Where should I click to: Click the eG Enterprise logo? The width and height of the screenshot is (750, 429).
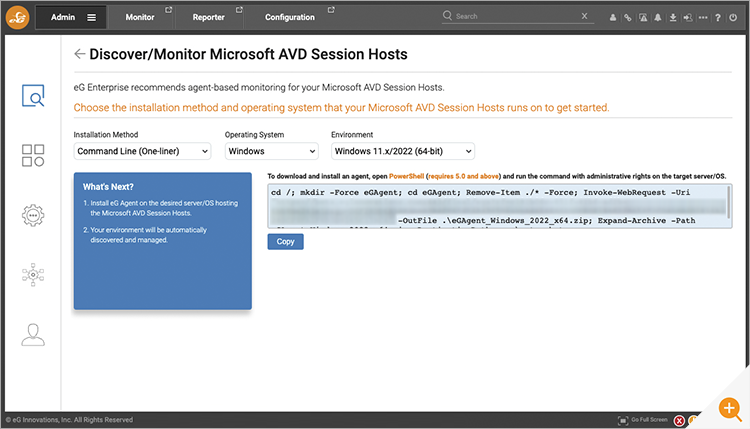pyautogui.click(x=18, y=17)
